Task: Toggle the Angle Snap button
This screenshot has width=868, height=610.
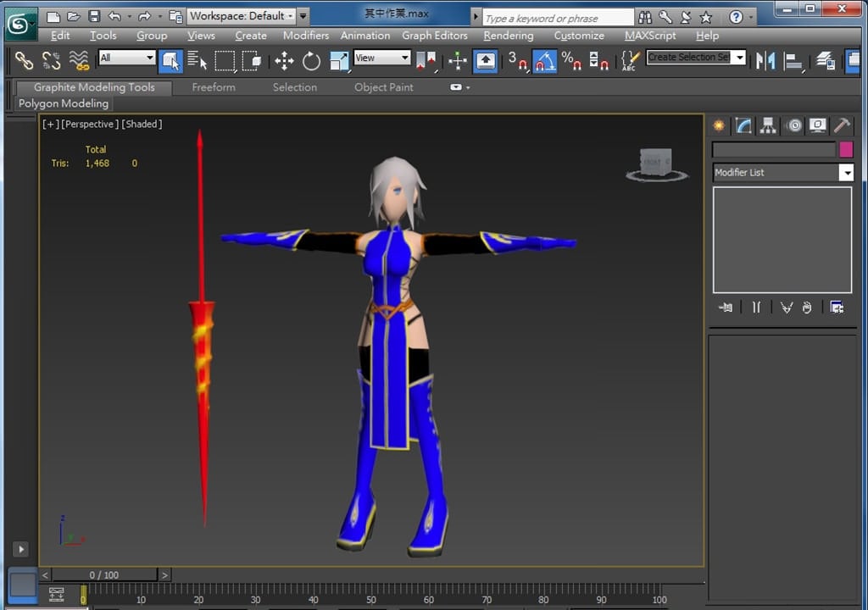Action: pyautogui.click(x=544, y=60)
